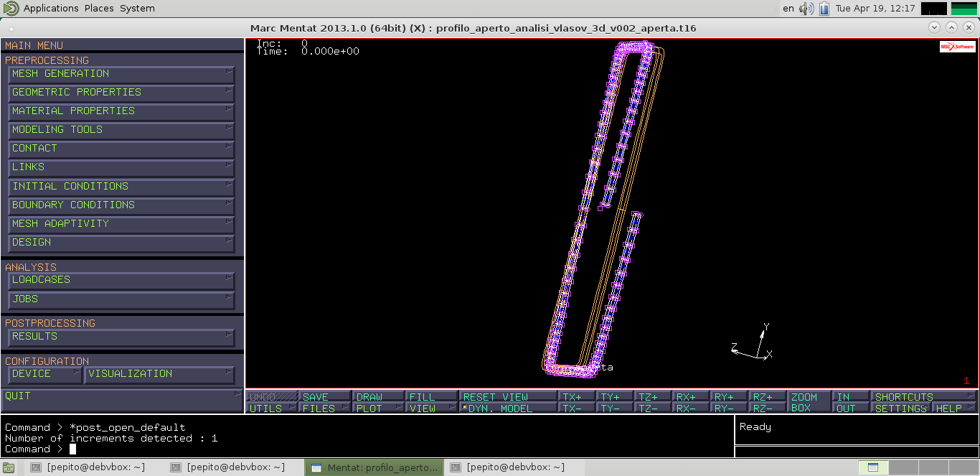Open the CONTACT menu
The image size is (980, 476).
(x=121, y=149)
